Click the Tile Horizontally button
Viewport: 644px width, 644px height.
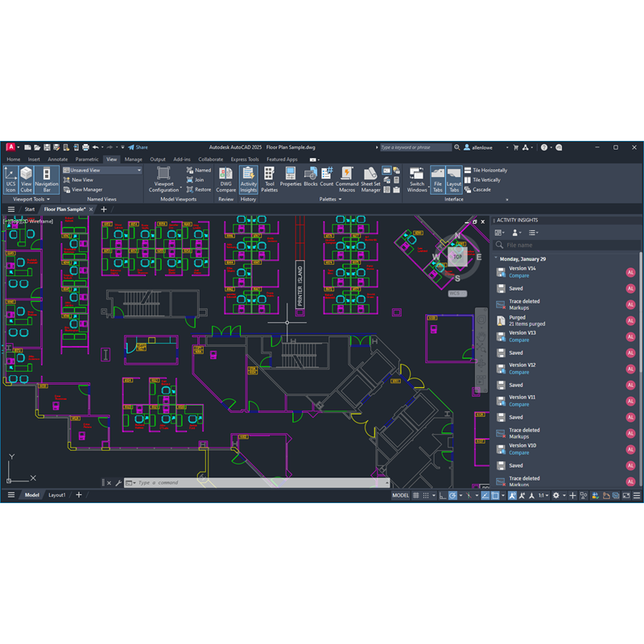489,171
